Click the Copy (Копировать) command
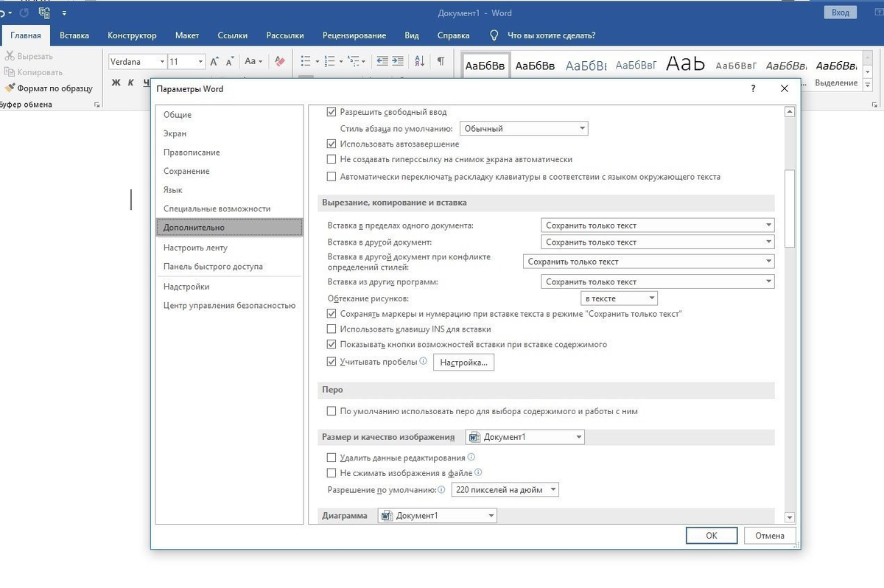 tap(34, 72)
